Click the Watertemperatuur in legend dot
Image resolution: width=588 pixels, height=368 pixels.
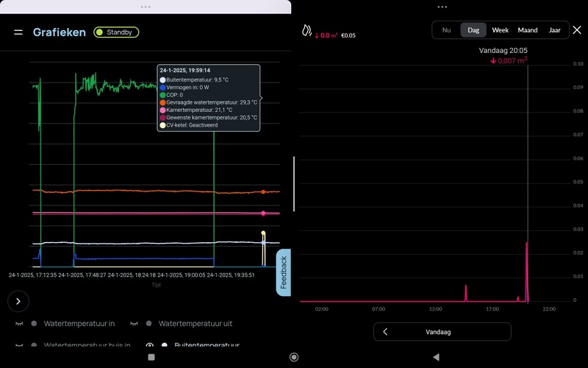point(34,323)
